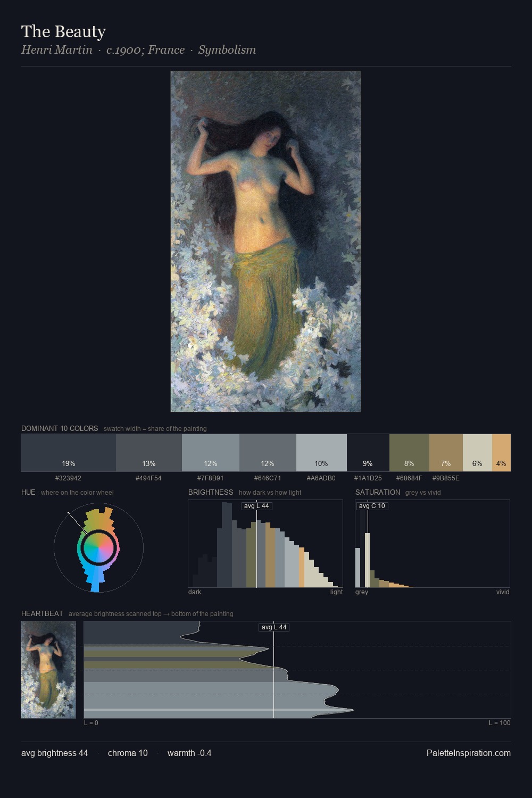Click the "light" axis label under brightness
This screenshot has width=532, height=798.
336,592
